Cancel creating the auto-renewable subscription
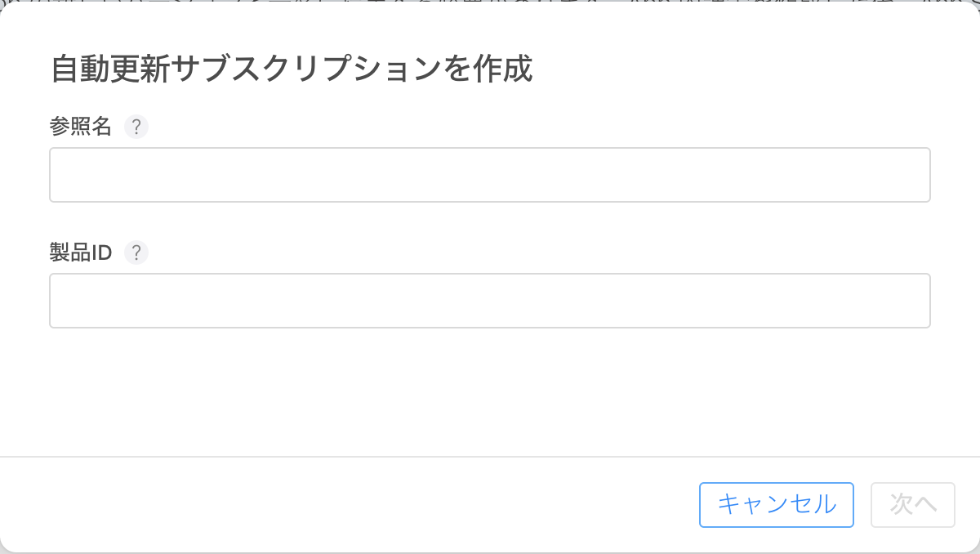This screenshot has height=554, width=980. coord(776,505)
